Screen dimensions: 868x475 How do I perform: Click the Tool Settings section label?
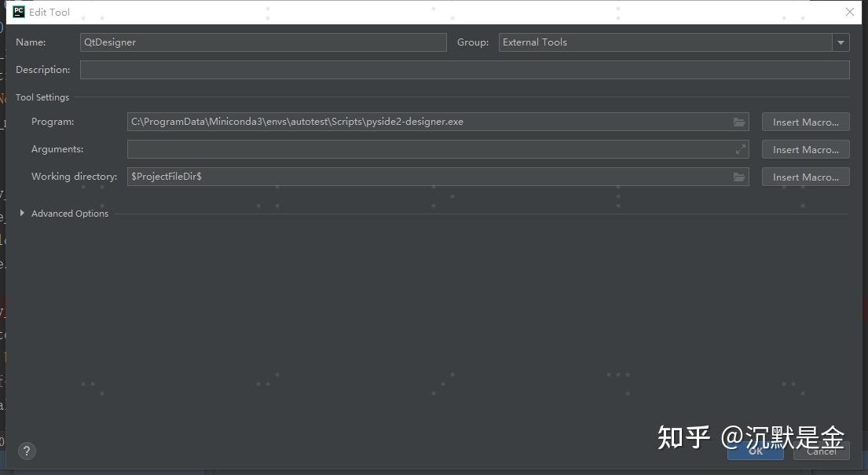coord(42,97)
